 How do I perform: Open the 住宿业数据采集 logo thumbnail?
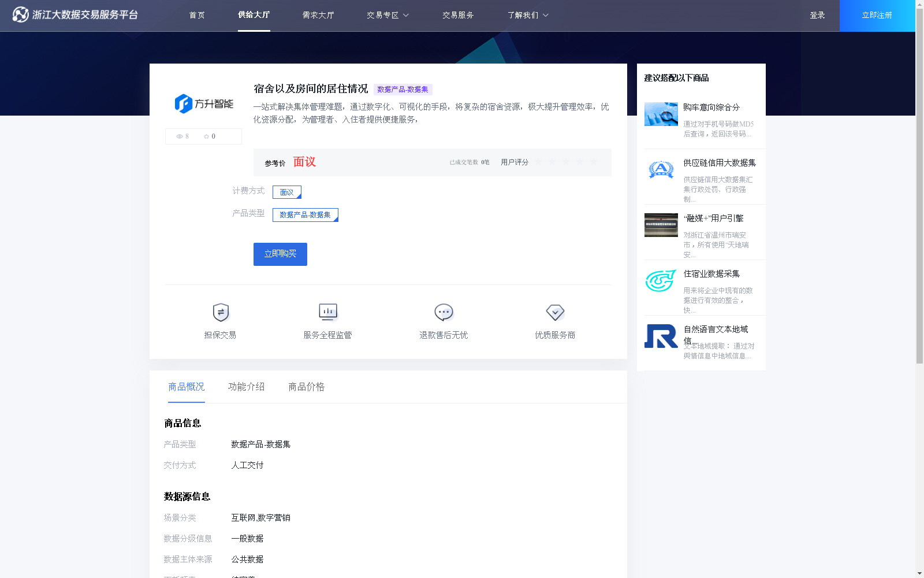[x=661, y=281]
